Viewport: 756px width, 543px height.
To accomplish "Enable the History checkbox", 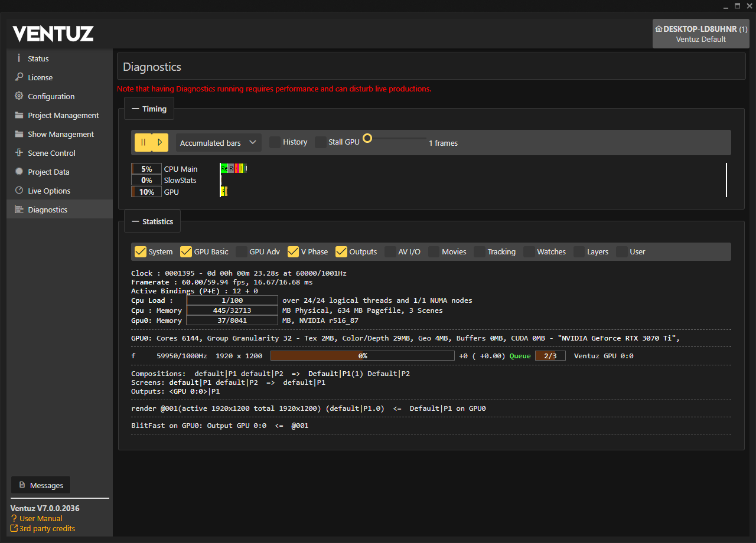I will click(275, 142).
